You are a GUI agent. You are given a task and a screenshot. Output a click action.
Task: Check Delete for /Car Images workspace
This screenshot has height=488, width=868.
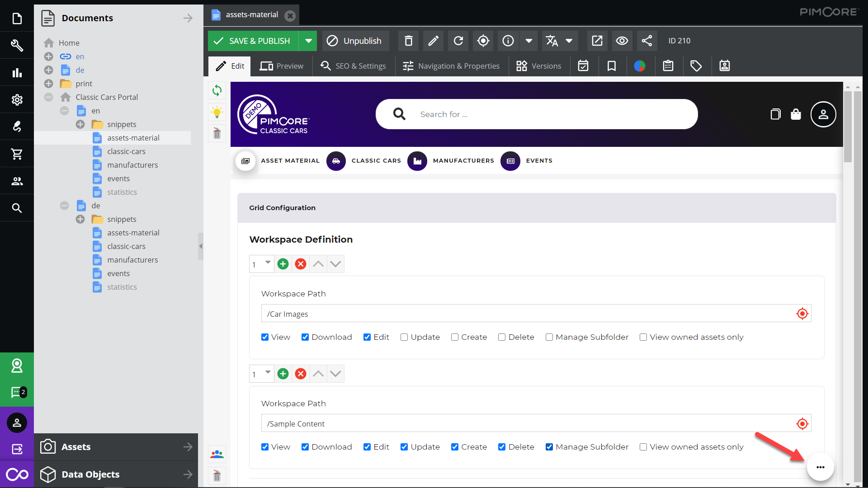pos(502,337)
